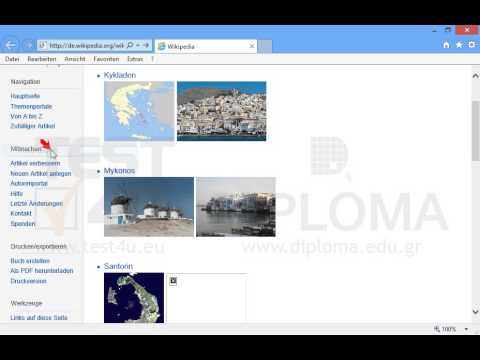Open a new blank tab
Viewport: 480px width, 360px height.
pos(265,46)
